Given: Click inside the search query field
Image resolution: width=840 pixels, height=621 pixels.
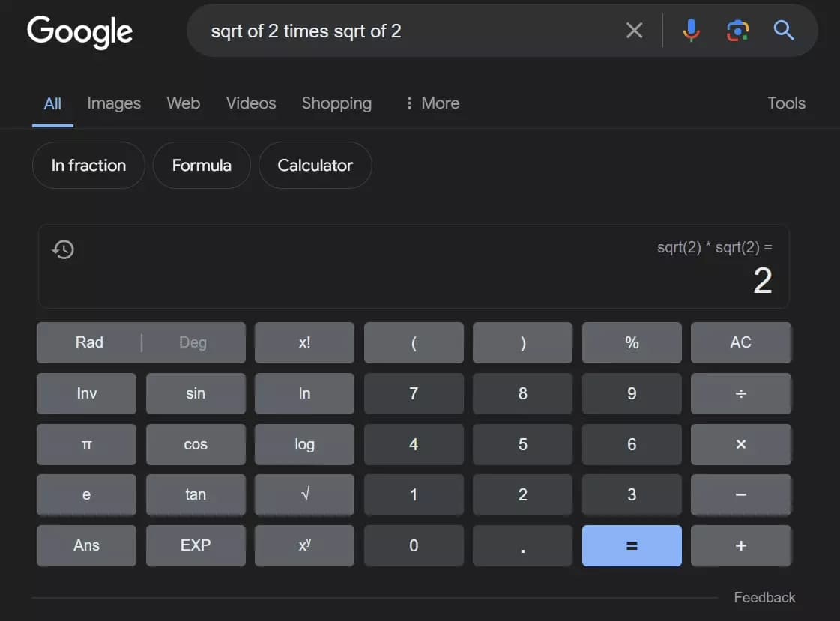Looking at the screenshot, I should (412, 31).
